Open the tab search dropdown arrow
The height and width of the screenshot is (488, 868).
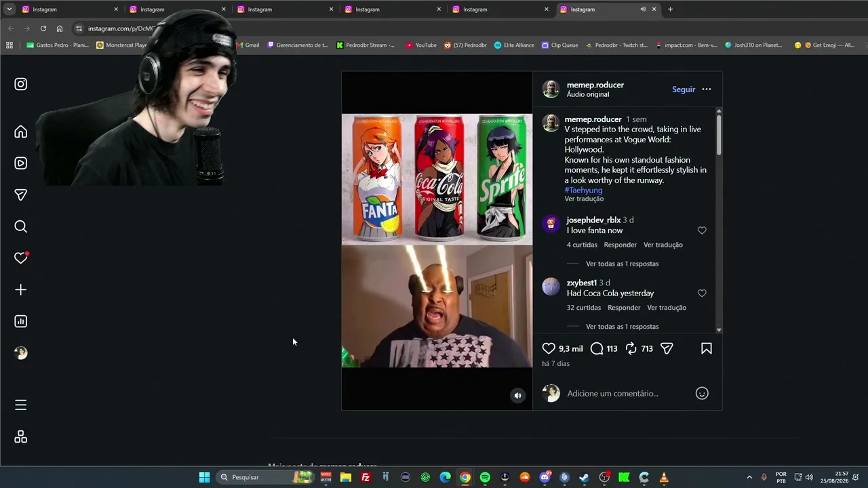[x=9, y=9]
